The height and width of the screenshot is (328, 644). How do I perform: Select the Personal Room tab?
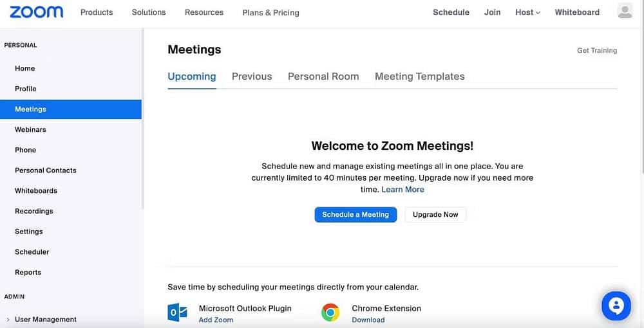(x=323, y=77)
